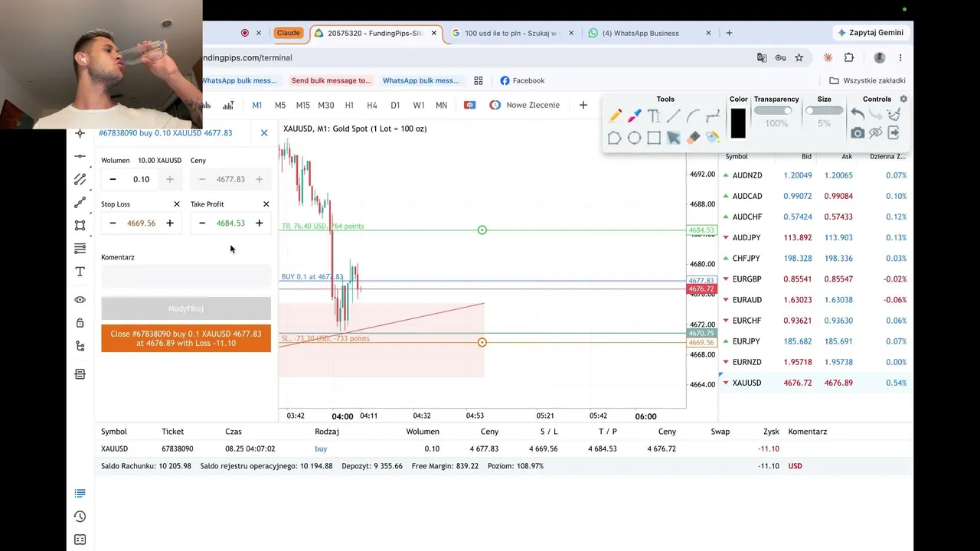Screen dimensions: 980x551
Task: Click Zapytaj Gemini button
Action: click(871, 33)
